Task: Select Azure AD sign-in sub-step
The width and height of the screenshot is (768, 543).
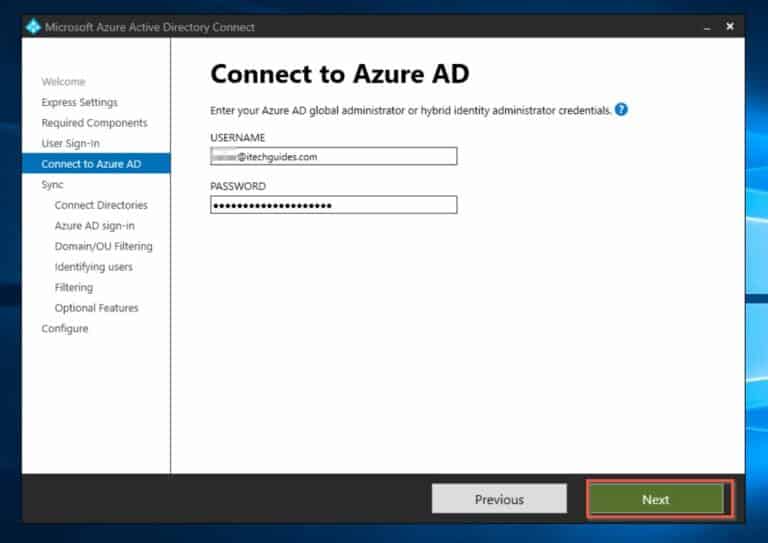Action: tap(95, 226)
